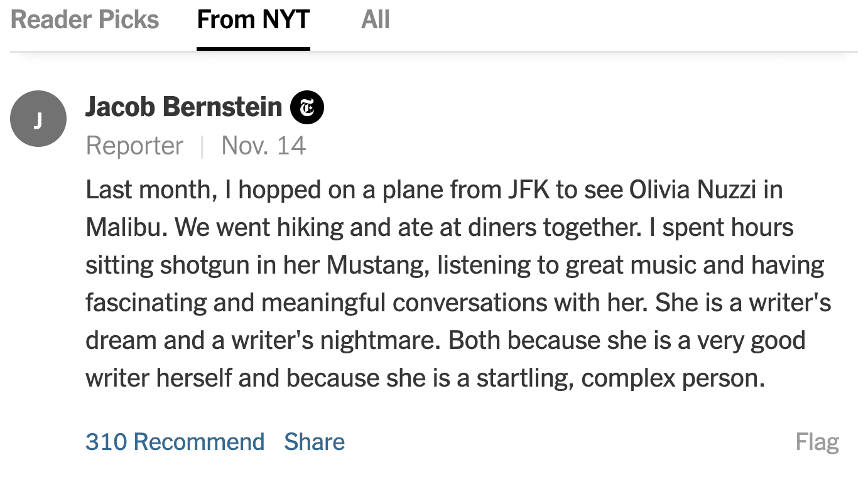Screen dimensions: 868x477
Task: Recommend the comment with 310 recommendations
Action: pos(175,442)
